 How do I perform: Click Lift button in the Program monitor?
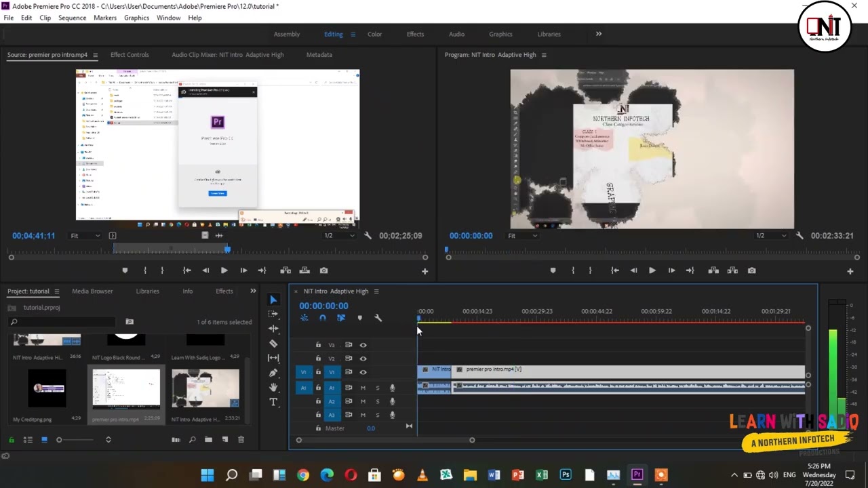[713, 270]
